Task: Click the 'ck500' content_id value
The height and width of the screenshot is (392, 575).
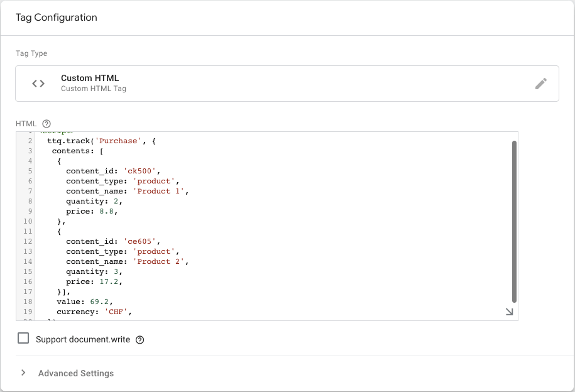Action: point(140,171)
